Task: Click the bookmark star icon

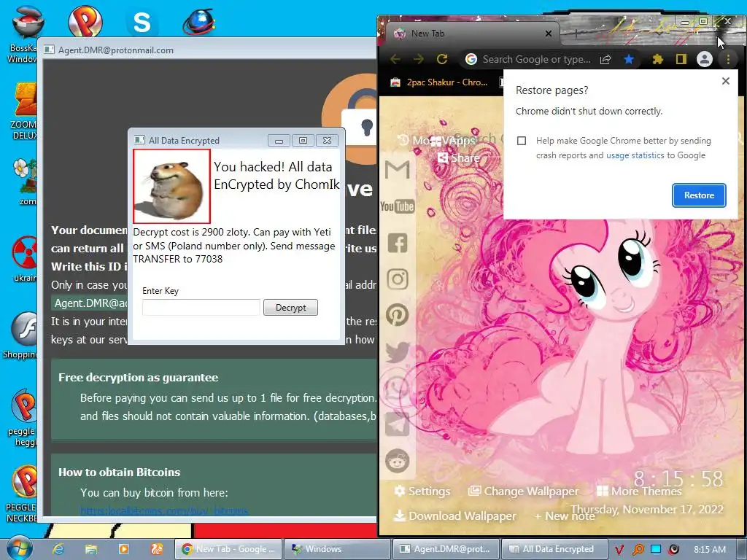Action: tap(629, 59)
